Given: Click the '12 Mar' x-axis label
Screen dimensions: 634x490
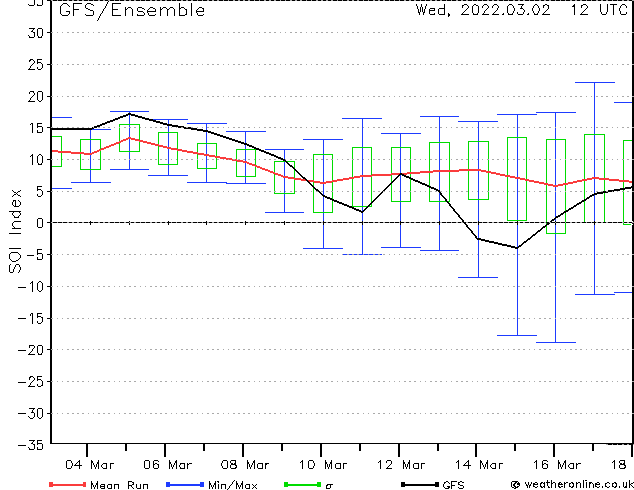Looking at the screenshot, I should coord(401,465).
